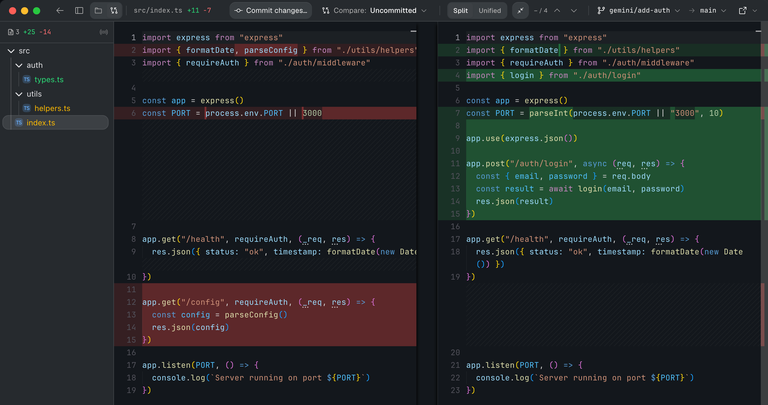Click app.listen line 21 in right pane

coord(600,365)
